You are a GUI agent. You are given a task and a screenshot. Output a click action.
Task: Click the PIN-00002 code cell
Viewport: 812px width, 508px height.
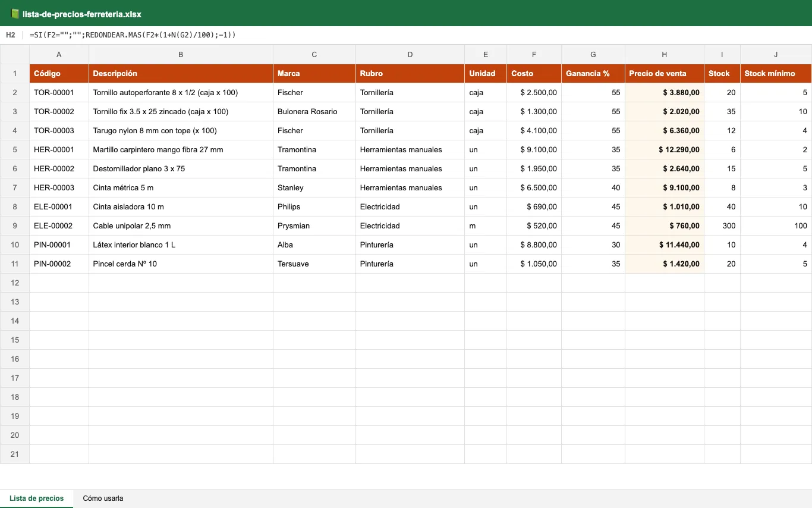(59, 264)
